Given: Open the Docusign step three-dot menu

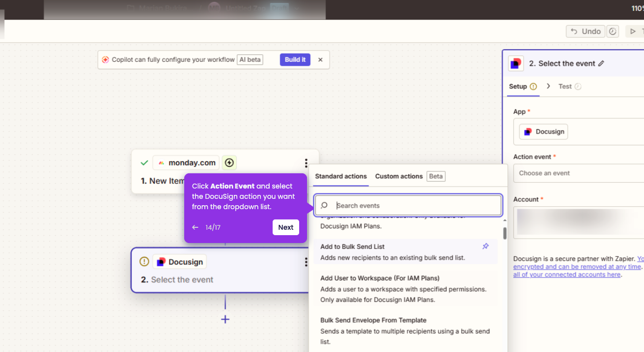Looking at the screenshot, I should (306, 262).
